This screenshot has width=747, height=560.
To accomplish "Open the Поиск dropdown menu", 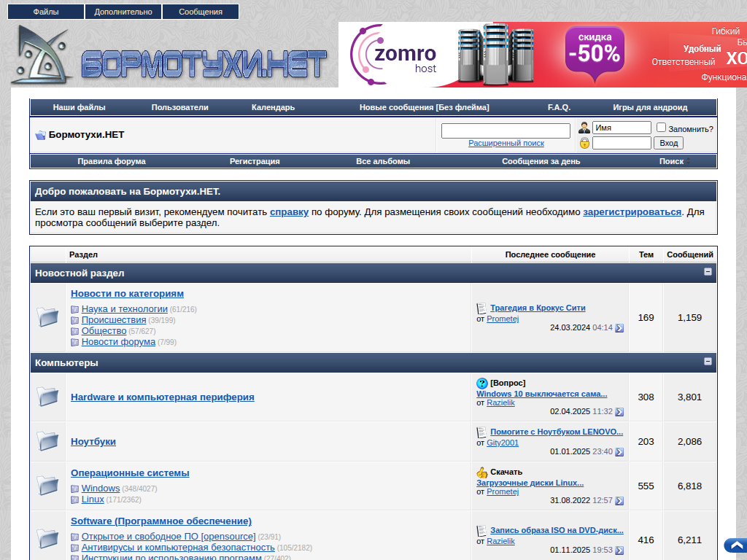I will 674,161.
